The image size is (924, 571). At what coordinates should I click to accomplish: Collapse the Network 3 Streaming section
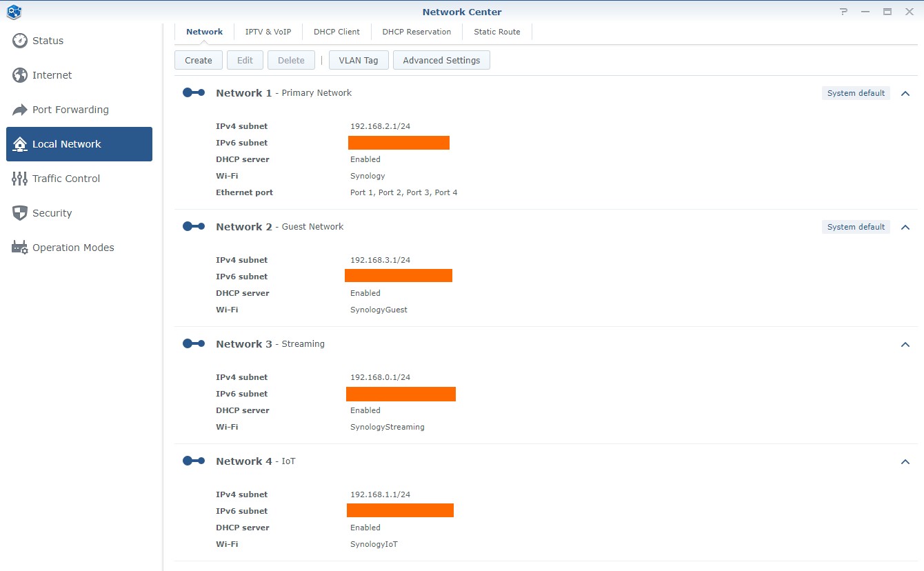point(905,344)
